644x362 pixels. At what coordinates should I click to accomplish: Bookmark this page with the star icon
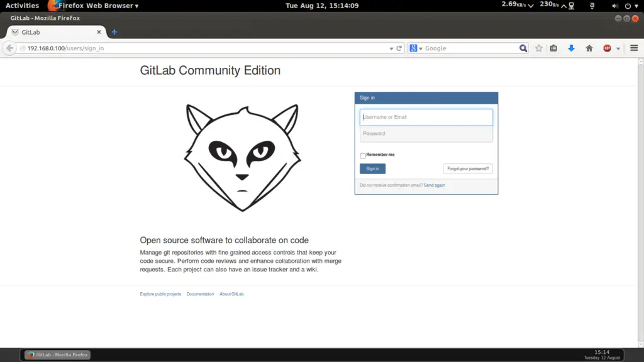click(x=538, y=48)
